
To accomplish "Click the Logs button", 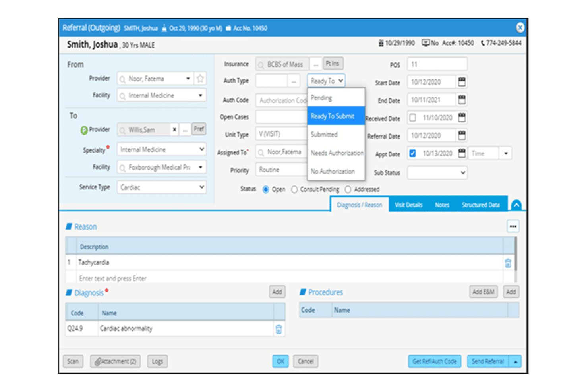I will (157, 361).
